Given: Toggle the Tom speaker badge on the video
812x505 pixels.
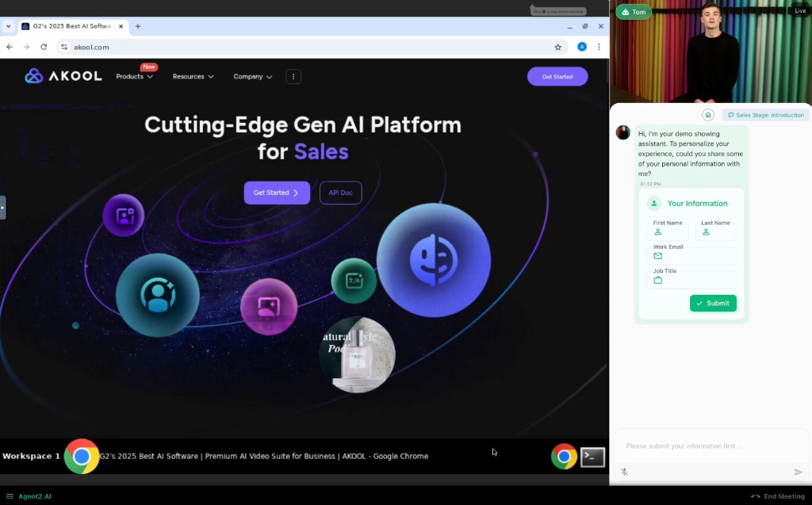Looking at the screenshot, I should coord(633,12).
